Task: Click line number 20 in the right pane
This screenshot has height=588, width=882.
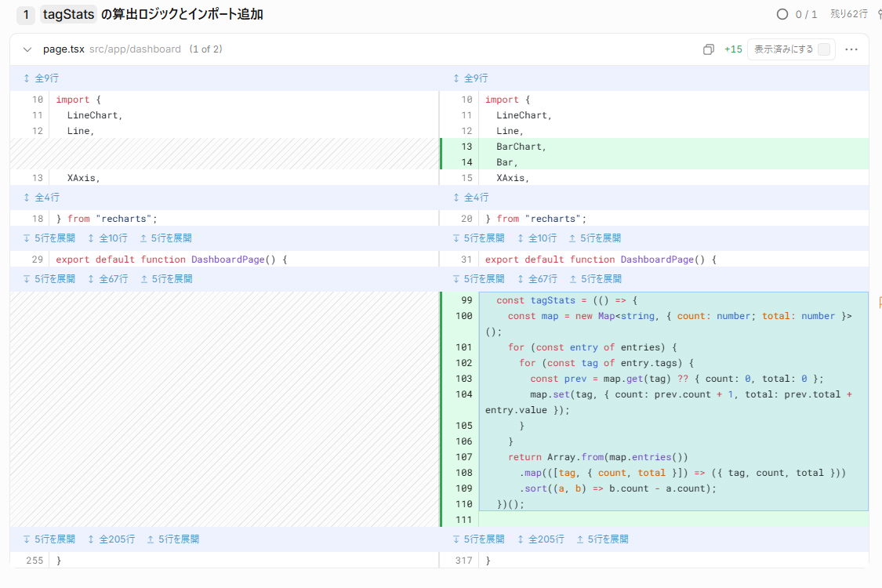Action: coord(466,219)
